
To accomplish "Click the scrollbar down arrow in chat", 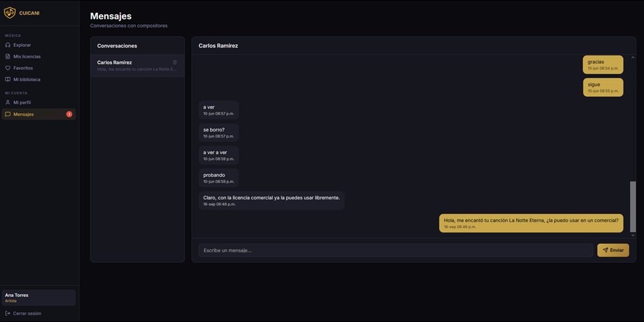I will tap(633, 236).
